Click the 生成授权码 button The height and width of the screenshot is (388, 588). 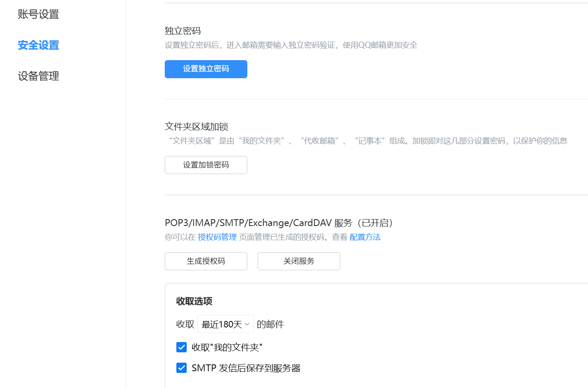[x=206, y=261]
